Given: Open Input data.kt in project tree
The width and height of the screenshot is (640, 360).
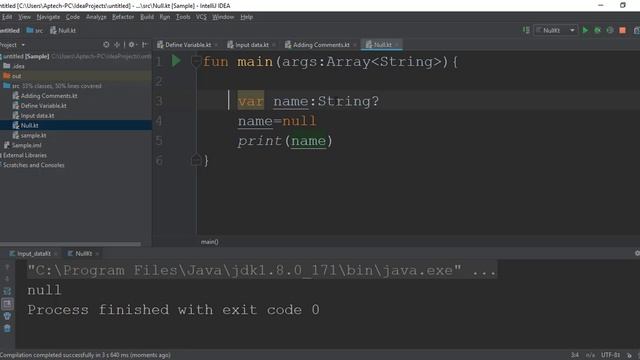Looking at the screenshot, I should (x=33, y=116).
